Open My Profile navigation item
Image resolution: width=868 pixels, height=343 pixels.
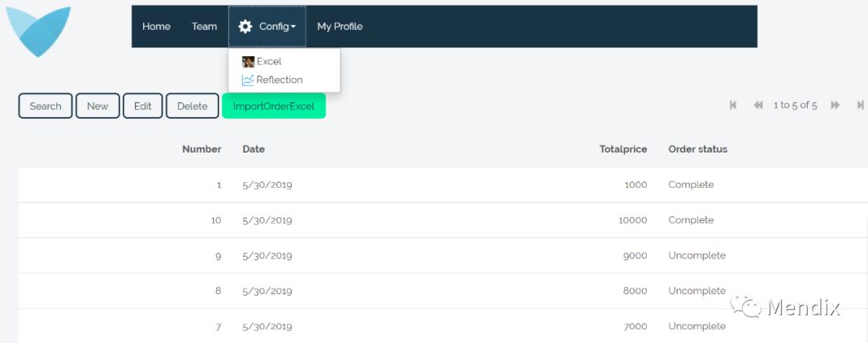click(x=340, y=26)
